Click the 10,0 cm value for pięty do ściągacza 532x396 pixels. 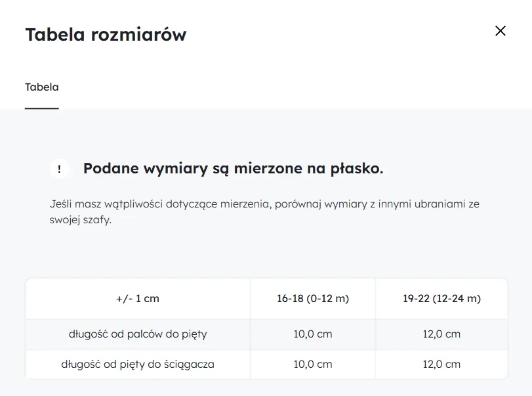(x=312, y=364)
